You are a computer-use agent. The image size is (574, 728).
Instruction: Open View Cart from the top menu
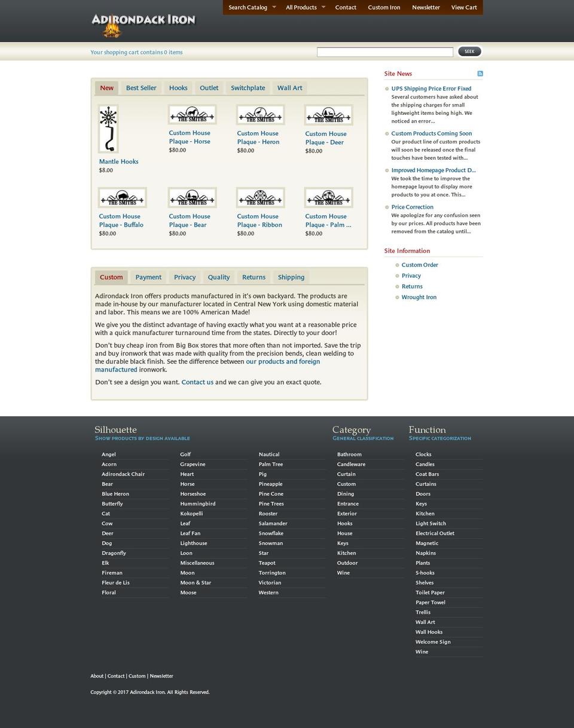[463, 8]
